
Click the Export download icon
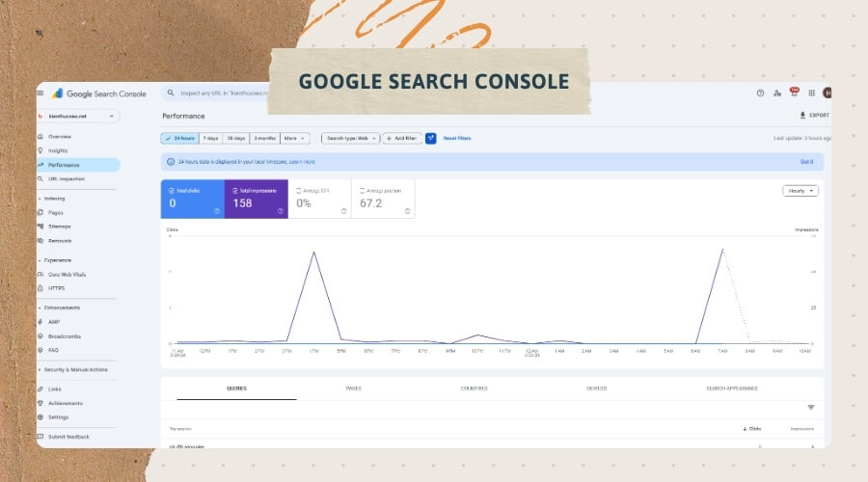coord(802,115)
